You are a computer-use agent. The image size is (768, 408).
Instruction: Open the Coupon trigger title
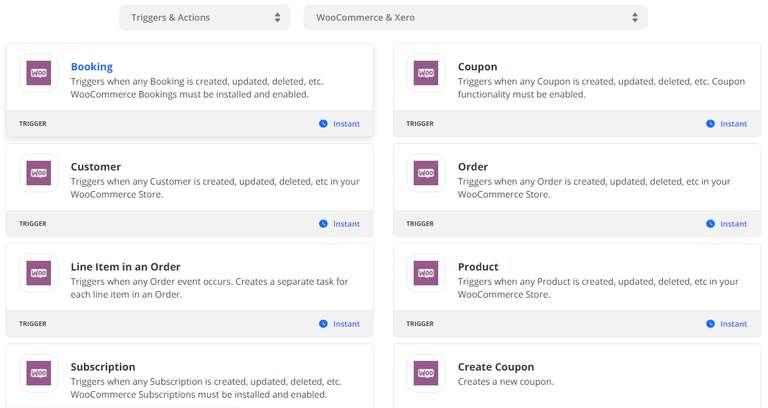[x=478, y=67]
